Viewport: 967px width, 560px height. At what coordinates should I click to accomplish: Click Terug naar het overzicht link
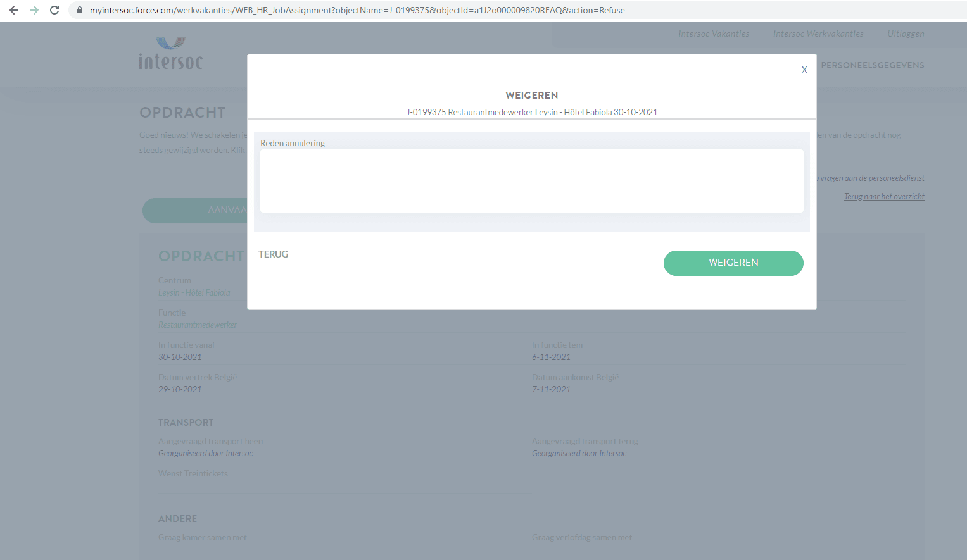click(x=884, y=197)
